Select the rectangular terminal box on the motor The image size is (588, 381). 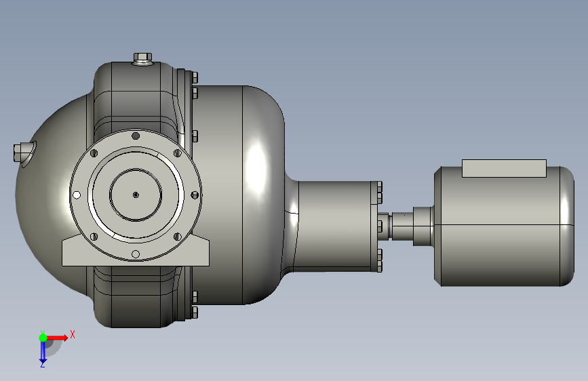click(504, 168)
